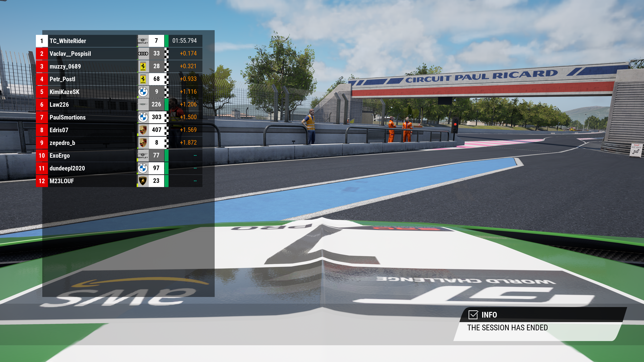Click car number 7 in first row
Viewport: 644px width, 362px height.
point(156,41)
